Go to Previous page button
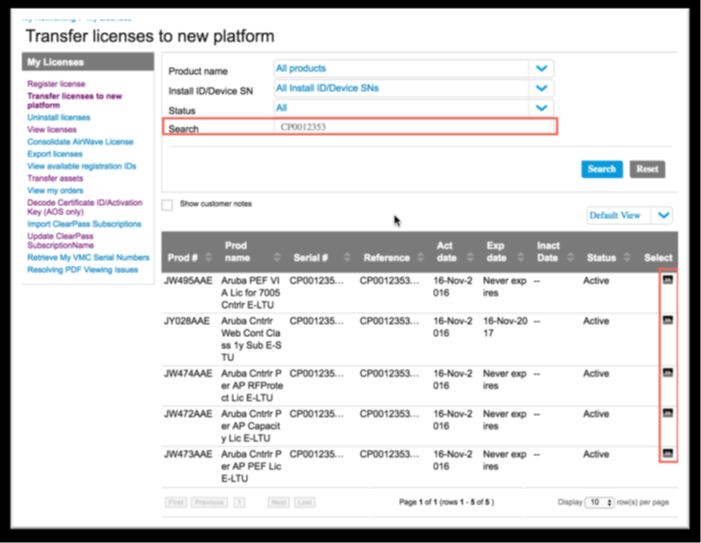Viewport: 701px width, 543px height. click(x=209, y=502)
